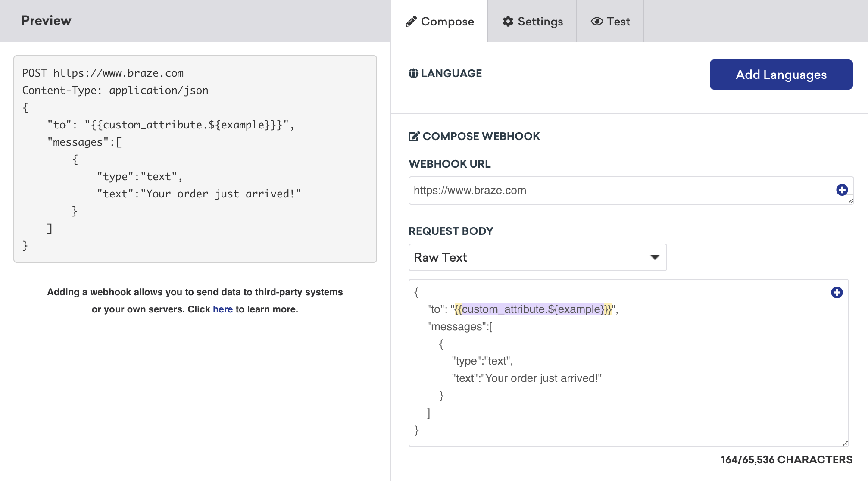Click the "to" line in the preview pane
This screenshot has height=481, width=868.
click(x=171, y=125)
